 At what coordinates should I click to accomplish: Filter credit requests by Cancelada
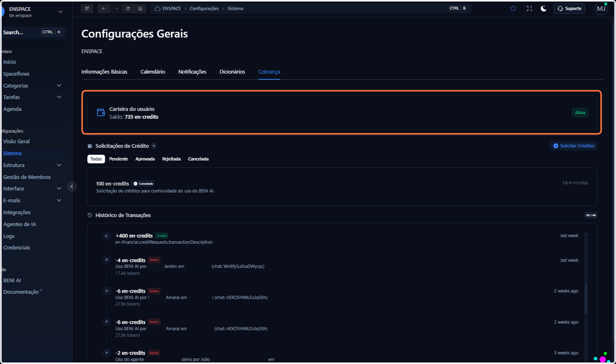(x=199, y=159)
